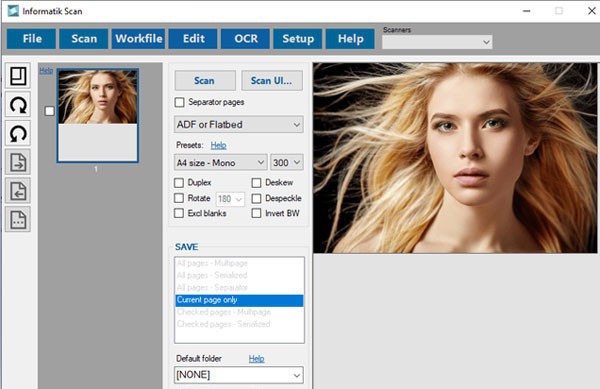Open the Setup menu
Image resolution: width=600 pixels, height=389 pixels.
click(x=298, y=39)
